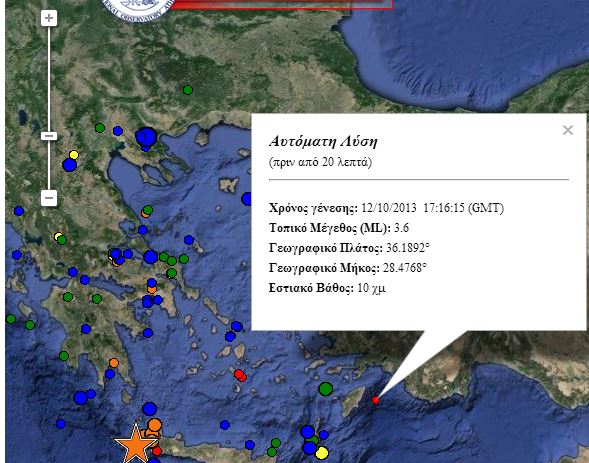Click the Χρόνος γένεσης time value line

click(x=386, y=208)
